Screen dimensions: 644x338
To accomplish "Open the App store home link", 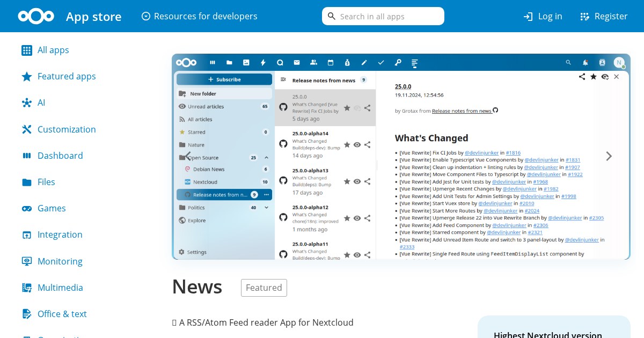I will coord(93,17).
